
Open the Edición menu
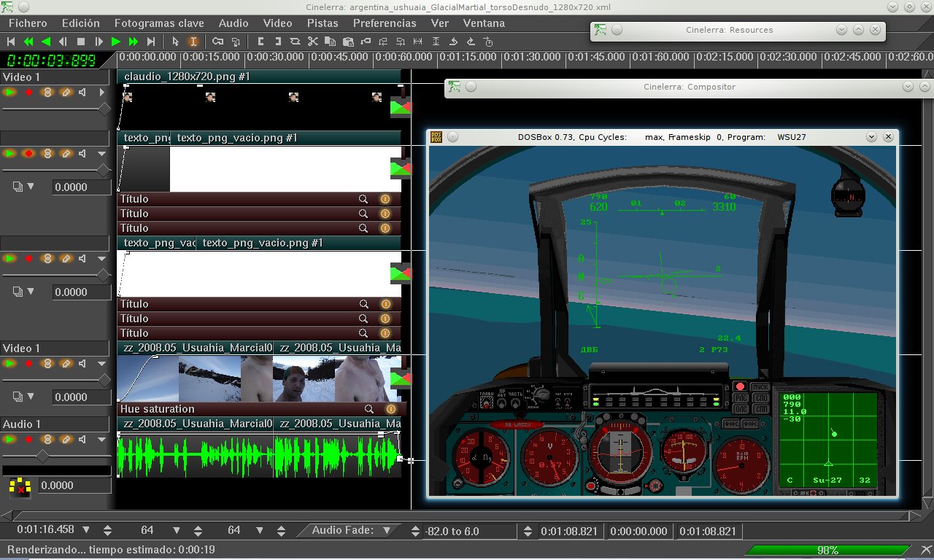[x=81, y=23]
